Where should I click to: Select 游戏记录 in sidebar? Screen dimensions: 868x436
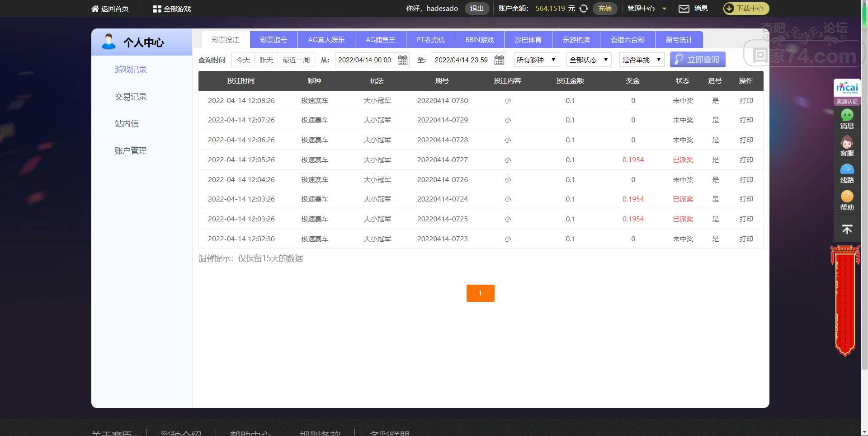point(131,70)
